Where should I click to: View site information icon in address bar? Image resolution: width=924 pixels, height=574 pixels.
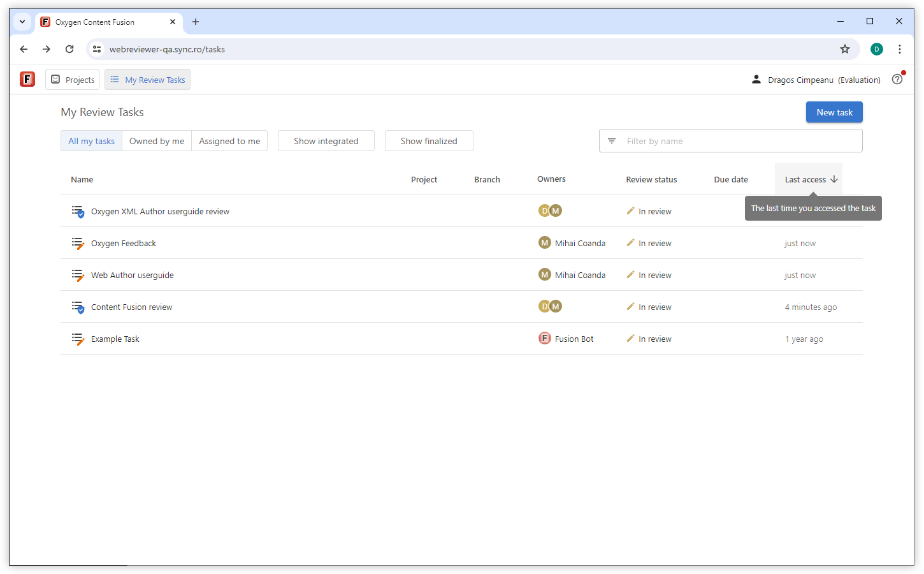[x=97, y=49]
